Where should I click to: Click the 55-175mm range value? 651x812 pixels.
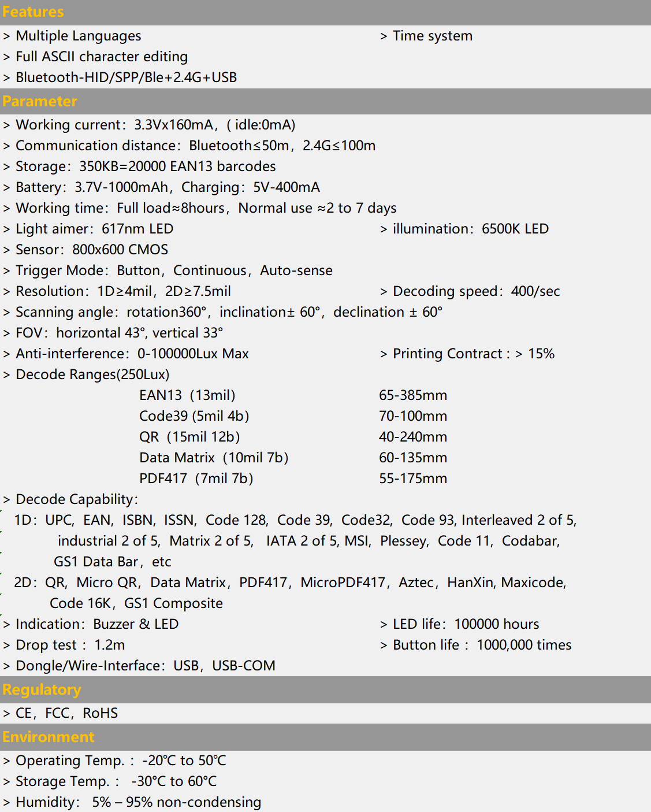coord(413,479)
